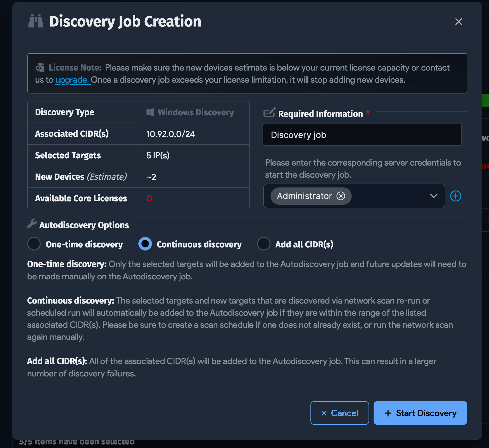This screenshot has height=448, width=489.
Task: Select One-time discovery
Action: tap(34, 244)
